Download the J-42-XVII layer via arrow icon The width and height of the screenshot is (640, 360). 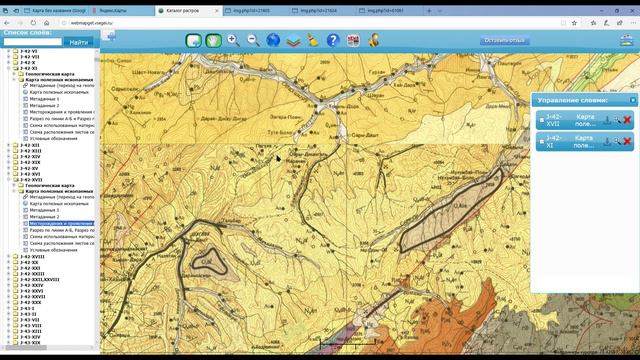click(x=607, y=120)
